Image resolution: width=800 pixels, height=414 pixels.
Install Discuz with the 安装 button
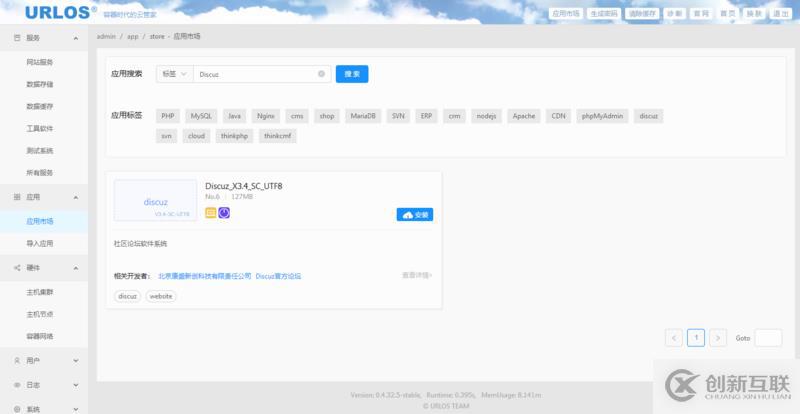[x=414, y=214]
